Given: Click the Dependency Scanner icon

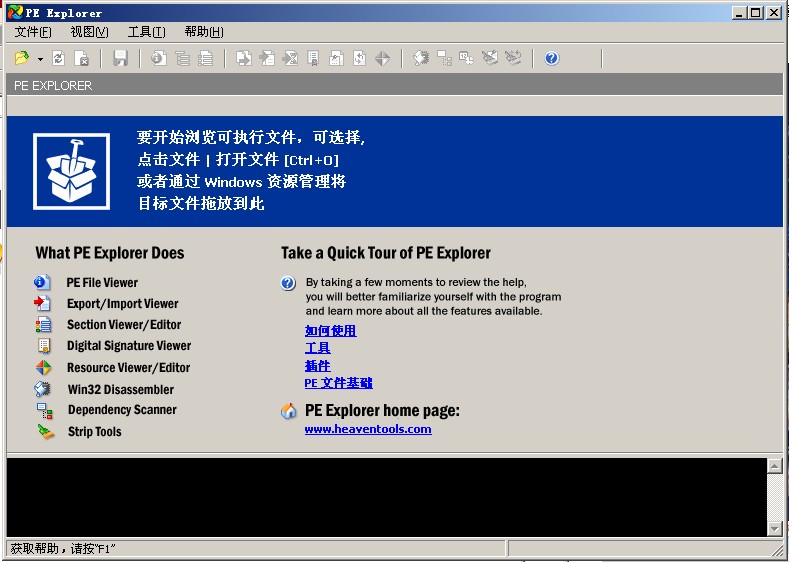Looking at the screenshot, I should pyautogui.click(x=44, y=410).
